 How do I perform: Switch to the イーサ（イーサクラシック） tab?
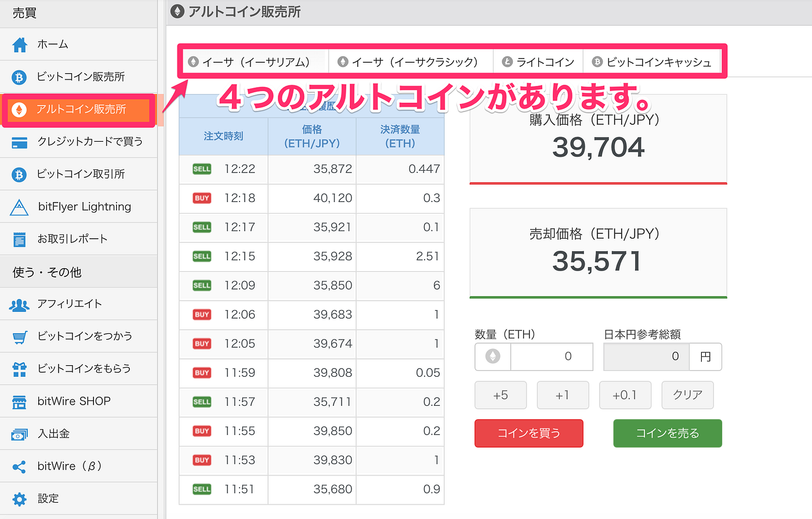[411, 62]
